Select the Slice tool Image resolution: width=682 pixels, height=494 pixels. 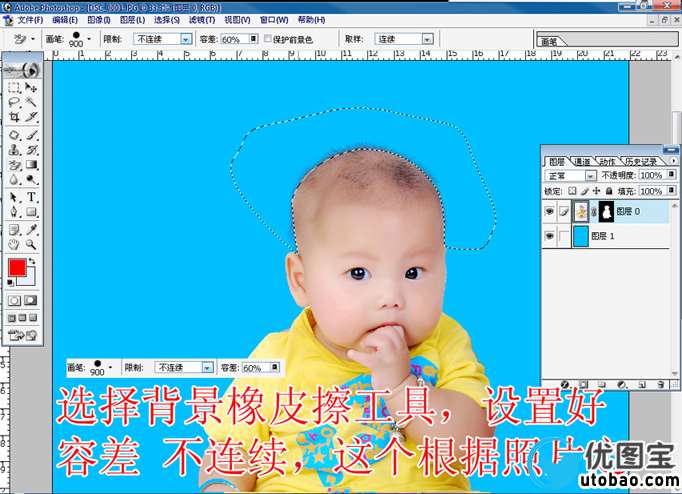pyautogui.click(x=31, y=117)
